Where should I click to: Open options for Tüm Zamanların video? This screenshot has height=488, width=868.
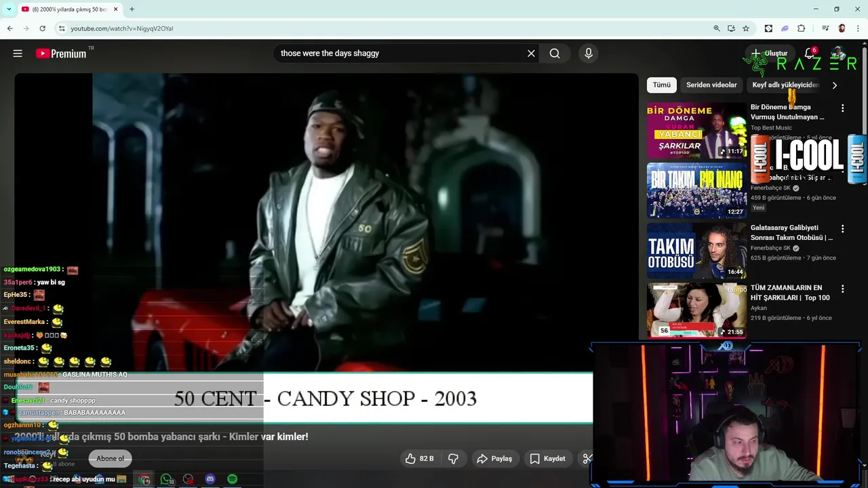(x=842, y=289)
